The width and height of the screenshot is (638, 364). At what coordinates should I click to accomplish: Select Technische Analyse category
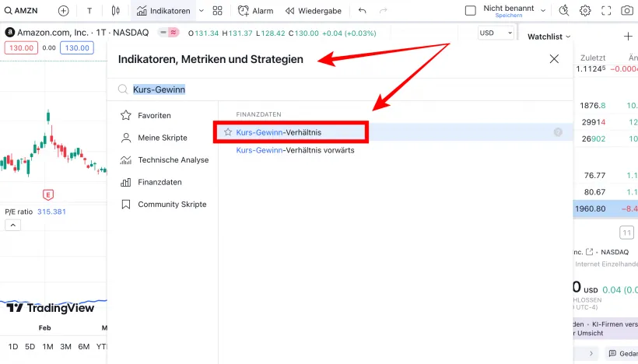point(173,159)
